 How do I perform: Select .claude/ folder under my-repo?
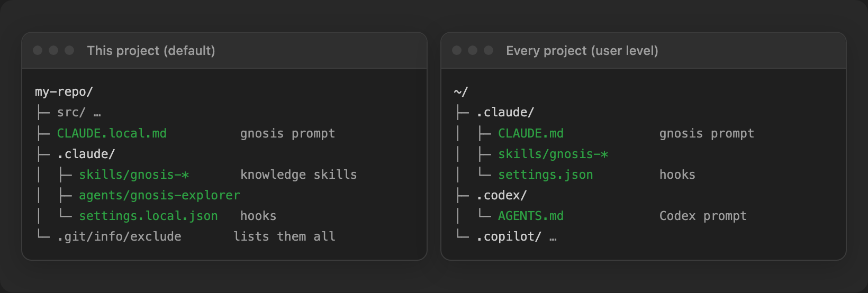86,154
